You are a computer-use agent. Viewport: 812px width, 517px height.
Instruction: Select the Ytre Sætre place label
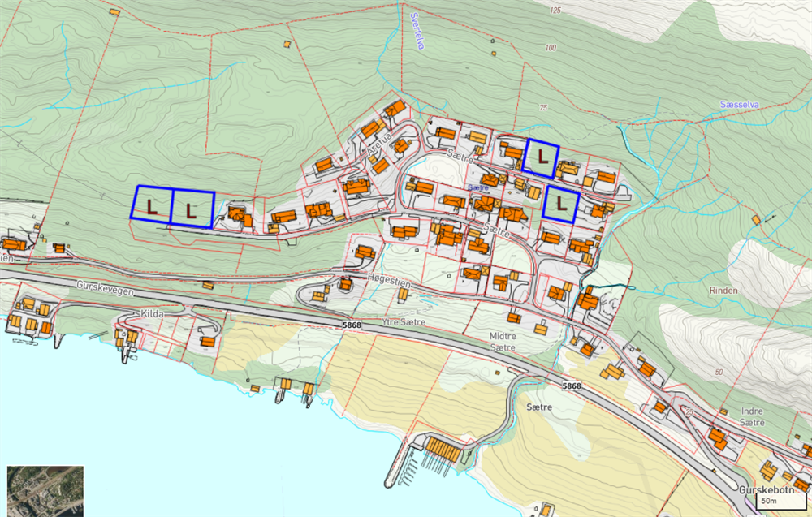coord(404,322)
